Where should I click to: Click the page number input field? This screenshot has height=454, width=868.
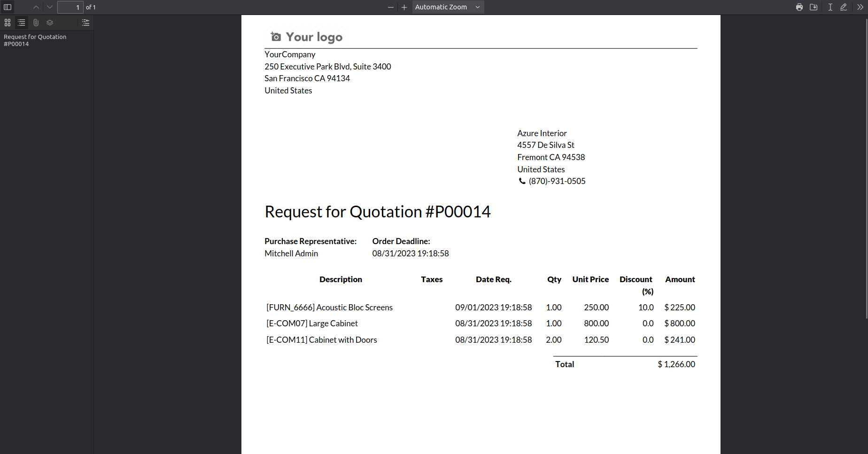[70, 7]
